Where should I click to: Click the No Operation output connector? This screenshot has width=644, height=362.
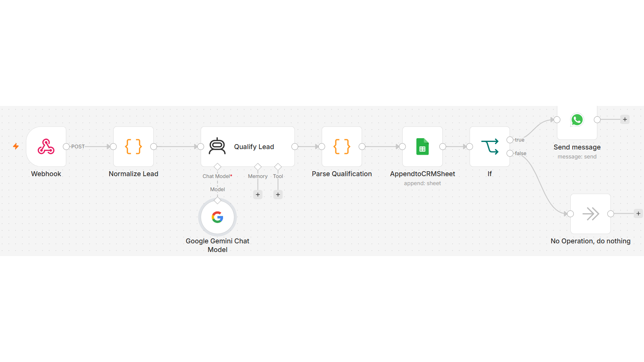(611, 214)
